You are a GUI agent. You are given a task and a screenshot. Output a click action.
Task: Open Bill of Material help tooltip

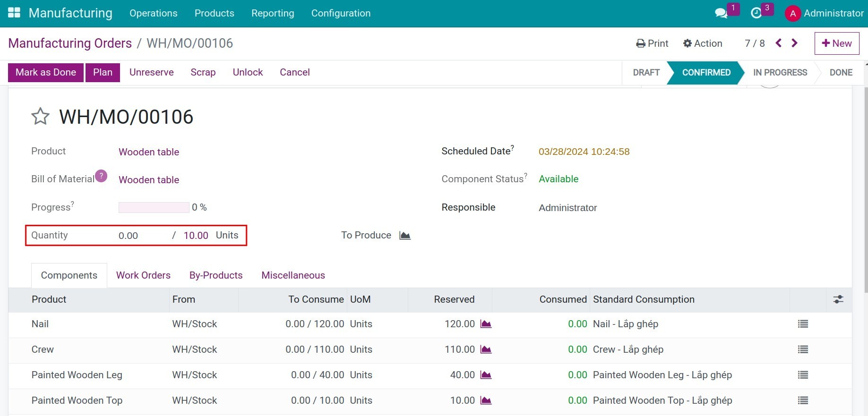pyautogui.click(x=101, y=176)
